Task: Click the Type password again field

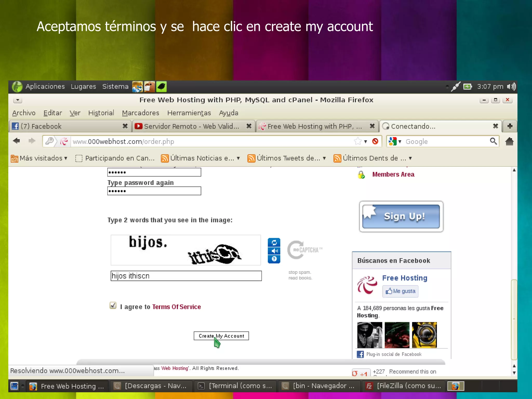Action: 154,191
